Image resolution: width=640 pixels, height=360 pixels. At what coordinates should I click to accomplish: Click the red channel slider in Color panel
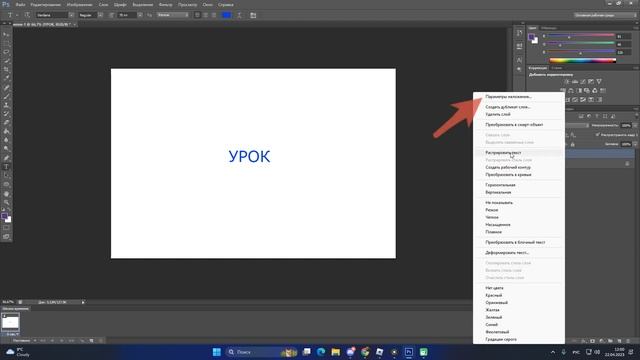[x=581, y=36]
